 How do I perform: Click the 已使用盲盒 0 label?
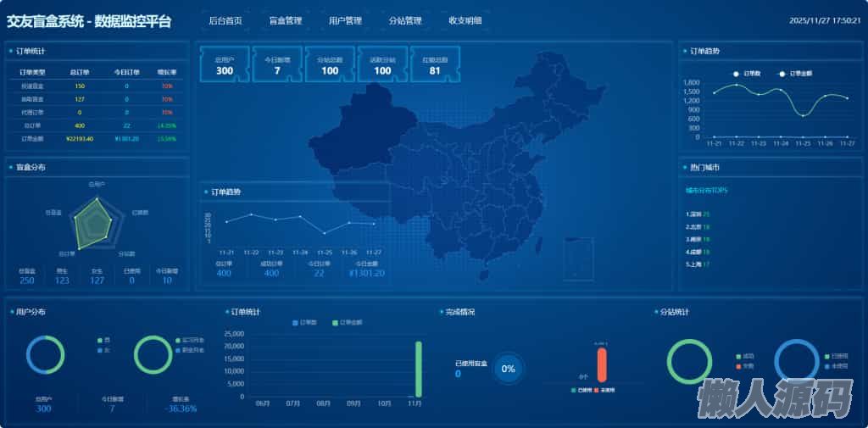(471, 369)
